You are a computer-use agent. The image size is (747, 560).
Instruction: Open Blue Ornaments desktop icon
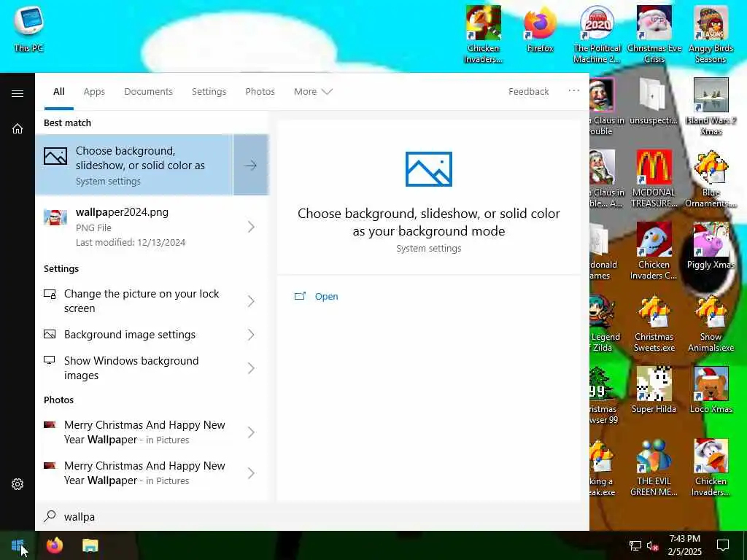pos(711,179)
